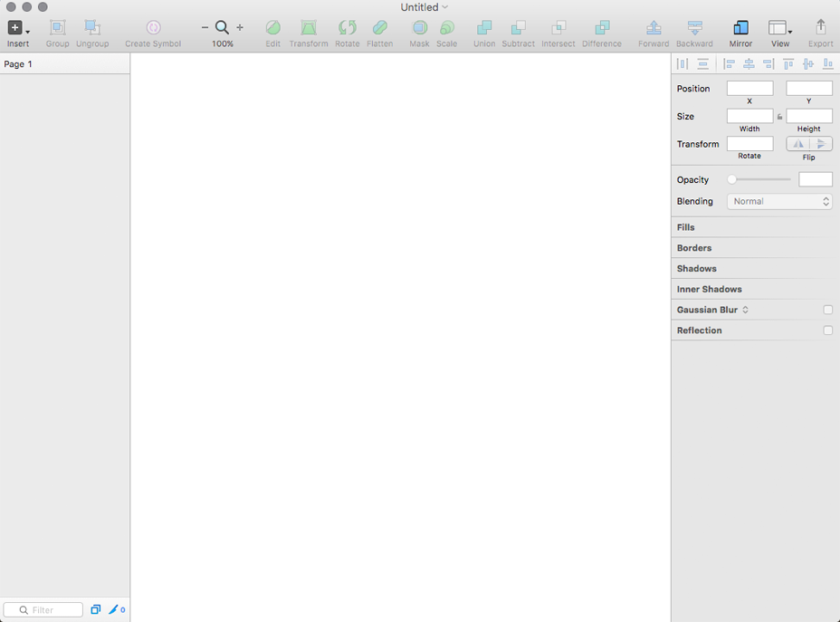Click the flip horizontal button
This screenshot has width=840, height=622.
(797, 144)
